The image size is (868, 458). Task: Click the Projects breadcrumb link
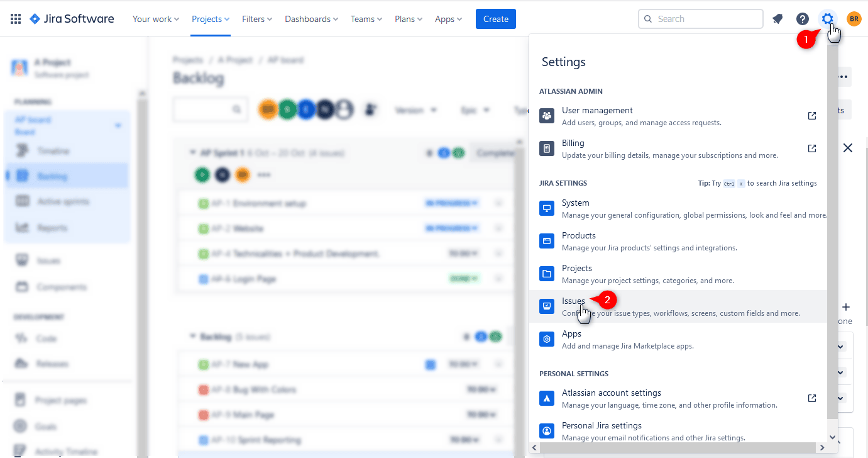(188, 60)
